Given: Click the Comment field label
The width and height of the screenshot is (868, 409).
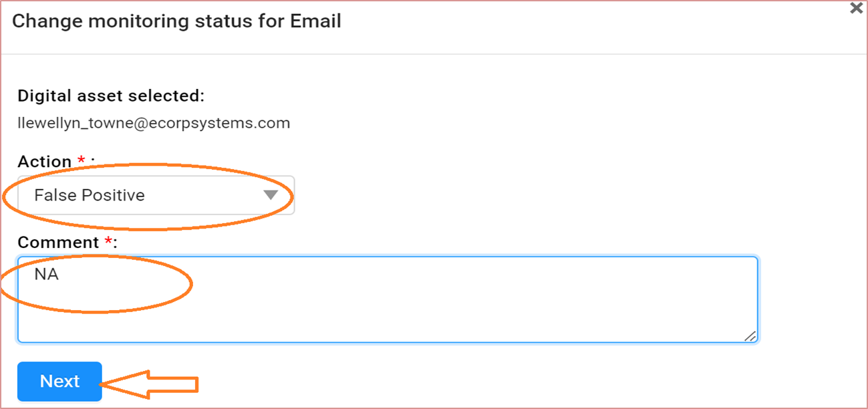Looking at the screenshot, I should pyautogui.click(x=58, y=242).
